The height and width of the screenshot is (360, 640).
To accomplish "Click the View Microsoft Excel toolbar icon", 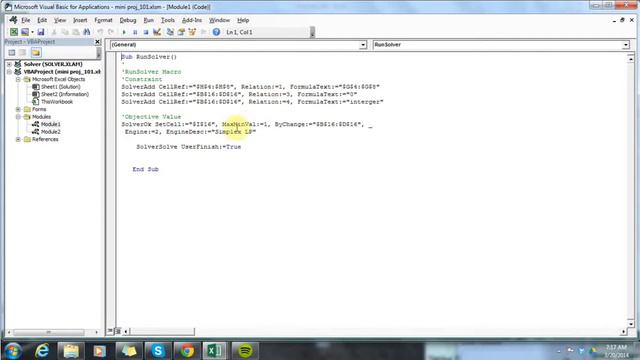I will [x=14, y=32].
